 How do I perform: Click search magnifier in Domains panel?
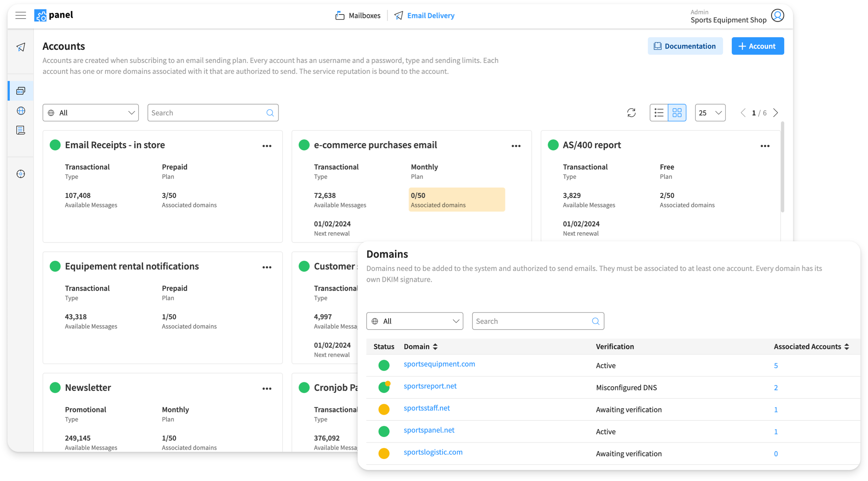(x=596, y=321)
